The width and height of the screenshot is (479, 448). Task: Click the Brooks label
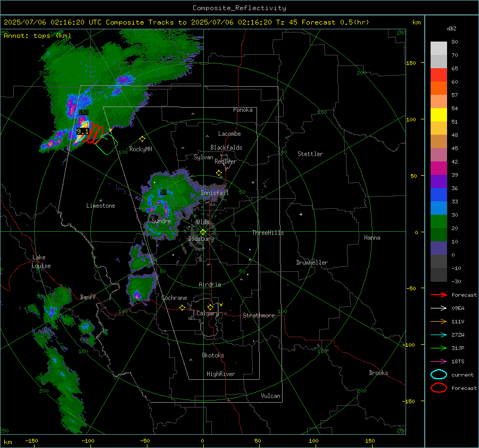(x=378, y=373)
